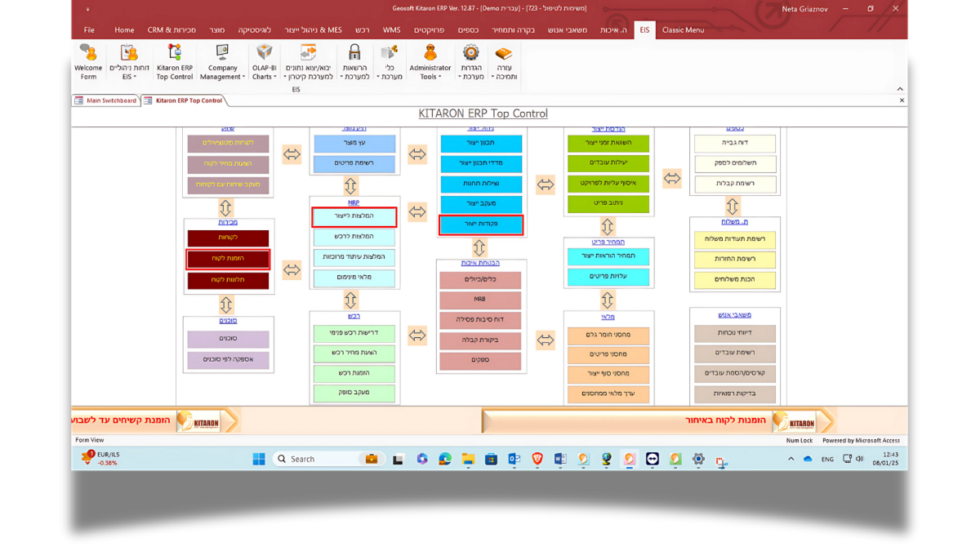Close the Kitaron ERP Top Control document tab
980x551 pixels.
click(x=902, y=100)
